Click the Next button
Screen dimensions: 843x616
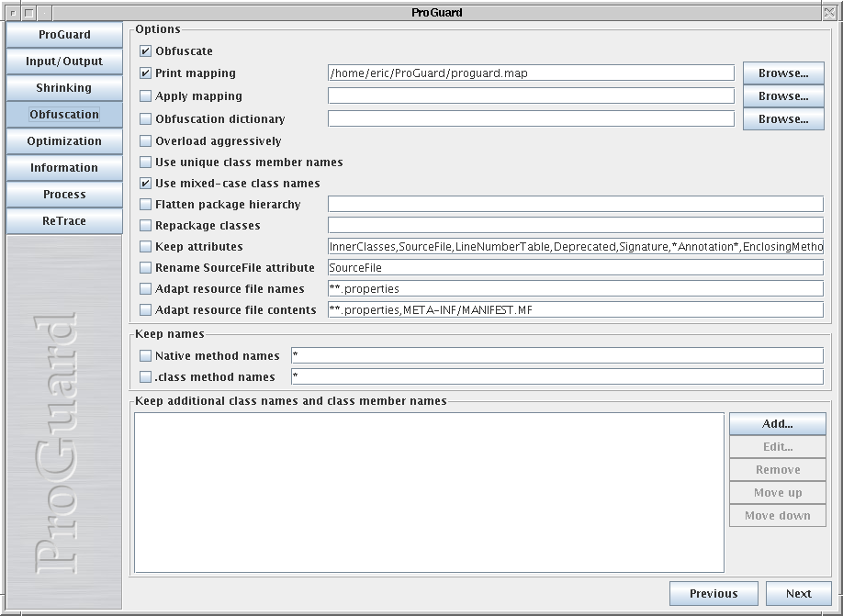[798, 594]
